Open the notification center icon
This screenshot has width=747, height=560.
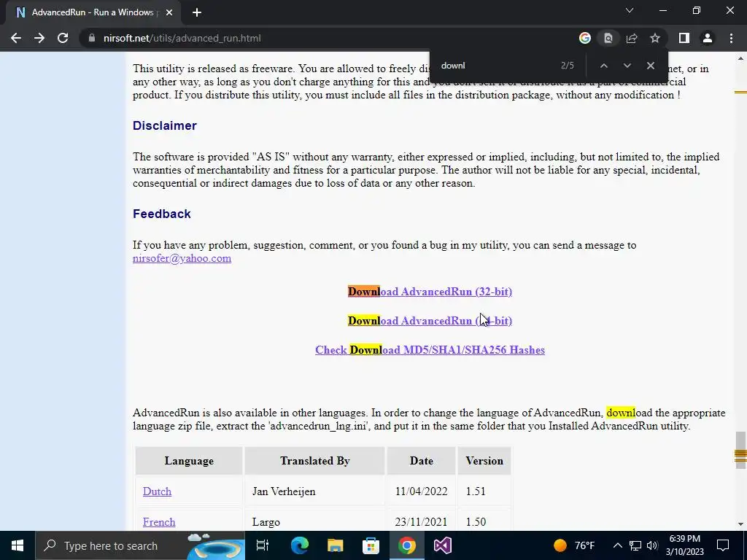coord(723,545)
